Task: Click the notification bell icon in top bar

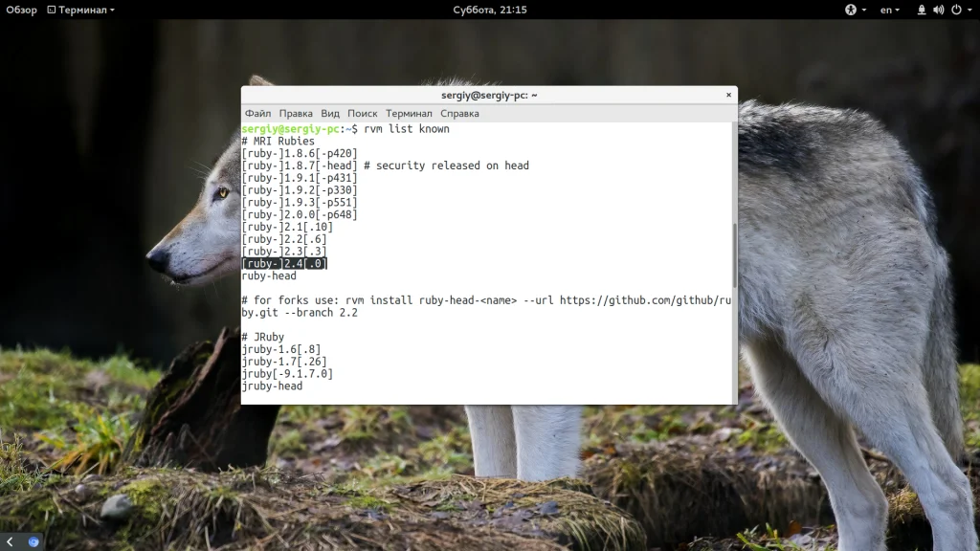Action: (x=922, y=10)
